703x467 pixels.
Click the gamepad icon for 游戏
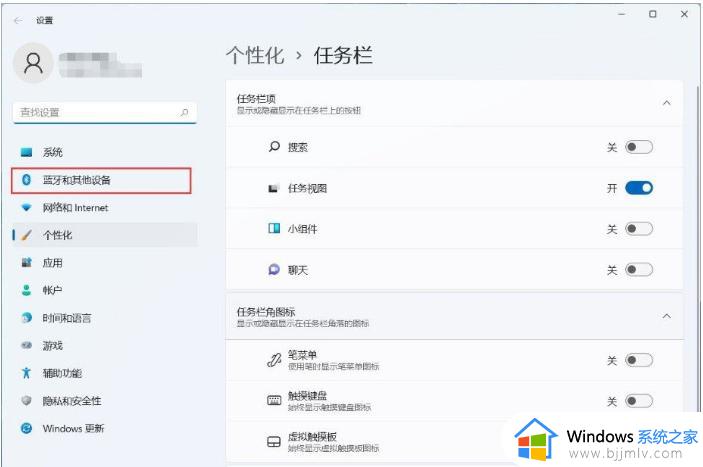[x=26, y=345]
